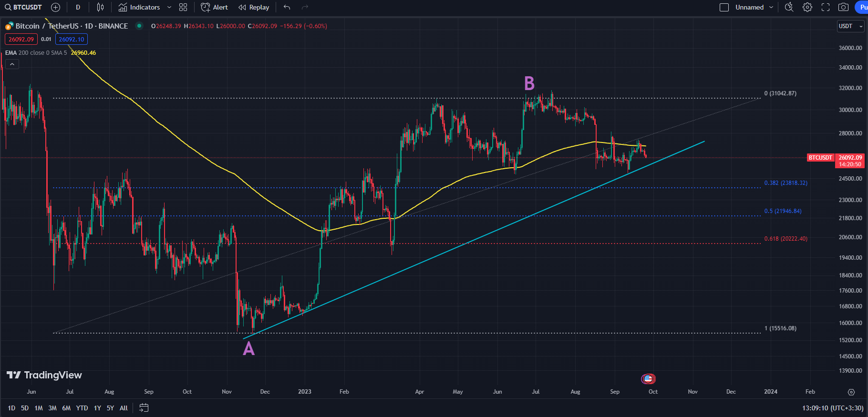The image size is (868, 417).
Task: Open the Unnamed layout name
Action: (x=749, y=7)
